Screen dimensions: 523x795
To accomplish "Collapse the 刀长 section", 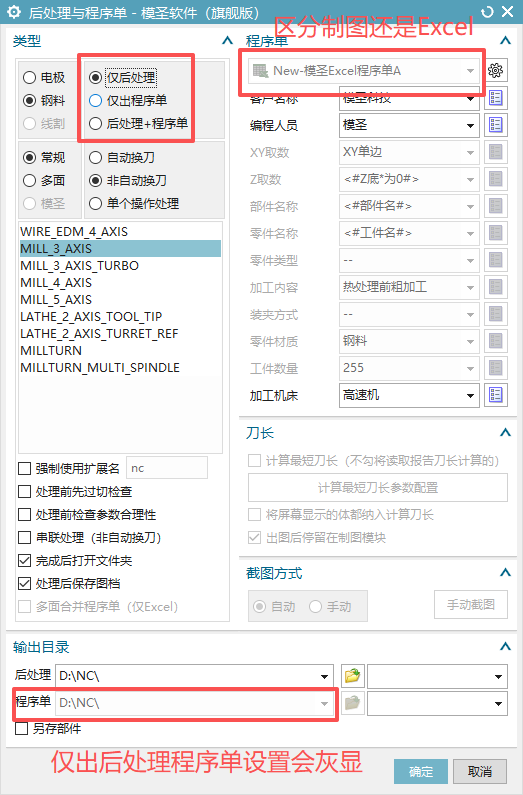I will [505, 432].
